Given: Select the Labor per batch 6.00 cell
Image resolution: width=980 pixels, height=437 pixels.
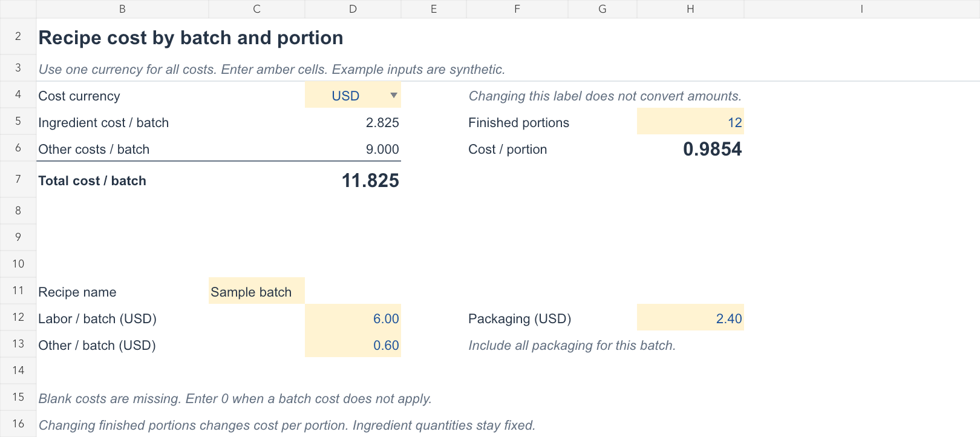Looking at the screenshot, I should (x=353, y=318).
